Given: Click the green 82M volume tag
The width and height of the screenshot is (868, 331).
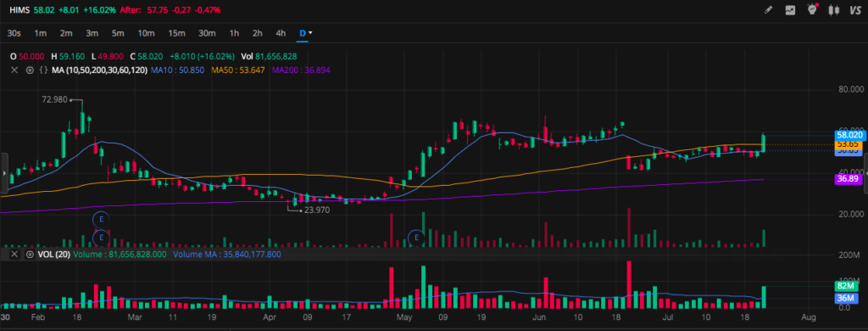Looking at the screenshot, I should coord(848,286).
